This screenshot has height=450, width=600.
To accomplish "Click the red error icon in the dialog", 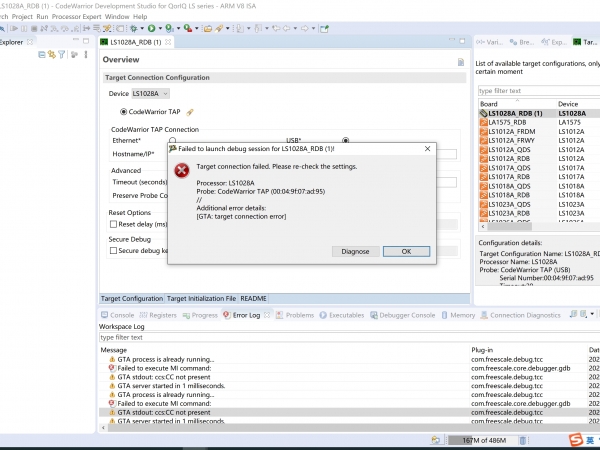I will click(181, 171).
